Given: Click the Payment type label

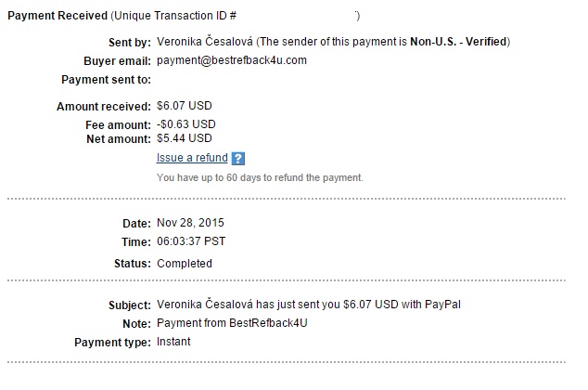Looking at the screenshot, I should [x=112, y=343].
